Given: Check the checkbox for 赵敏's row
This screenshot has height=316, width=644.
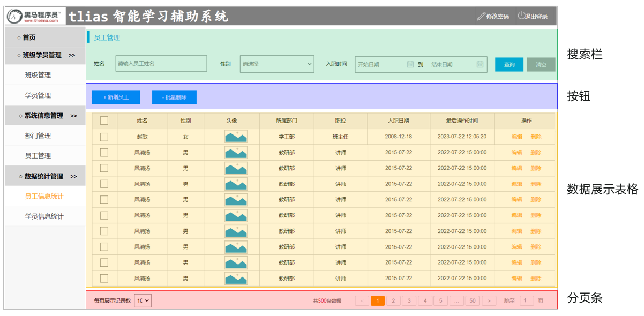Looking at the screenshot, I should click(x=104, y=137).
